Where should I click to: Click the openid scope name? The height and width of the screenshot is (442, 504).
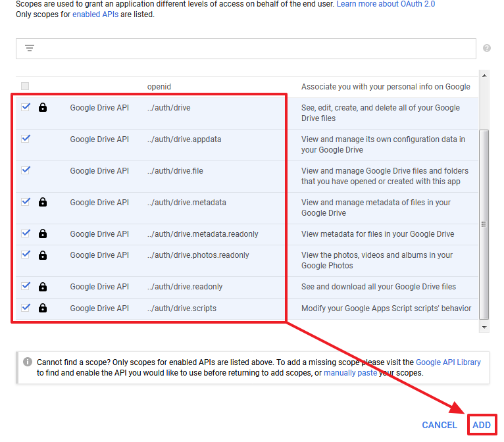pos(159,87)
